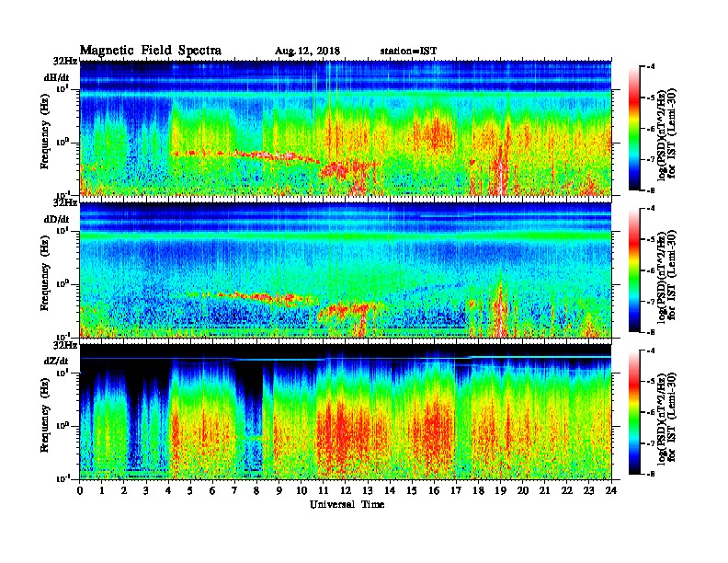Click the "Magnetic Field Spectra" title
The width and height of the screenshot is (728, 563).
click(151, 51)
